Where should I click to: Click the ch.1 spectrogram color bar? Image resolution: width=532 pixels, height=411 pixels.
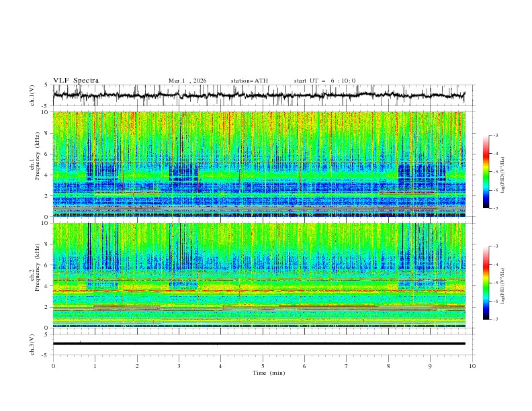pyautogui.click(x=486, y=172)
